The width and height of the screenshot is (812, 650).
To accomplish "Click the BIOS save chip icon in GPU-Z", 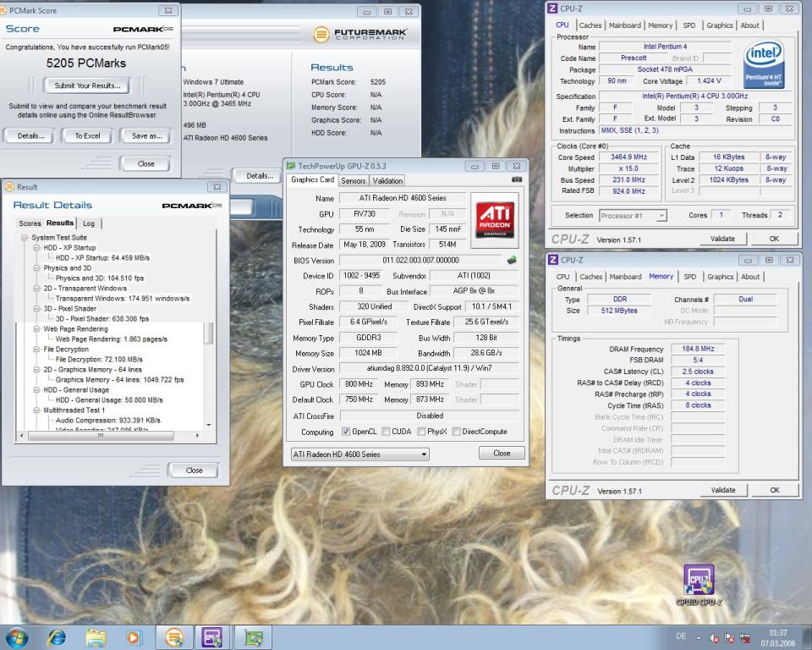I will click(x=512, y=260).
